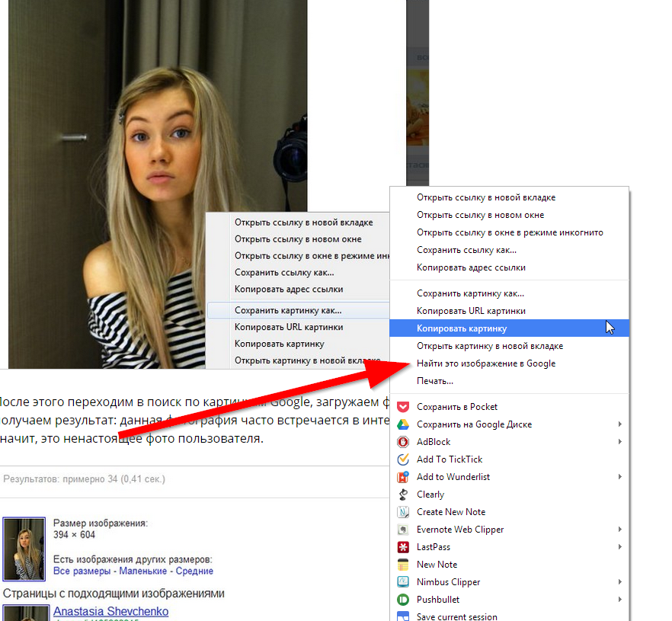The height and width of the screenshot is (621, 672).
Task: Click the TickTick checkmark icon
Action: point(403,459)
